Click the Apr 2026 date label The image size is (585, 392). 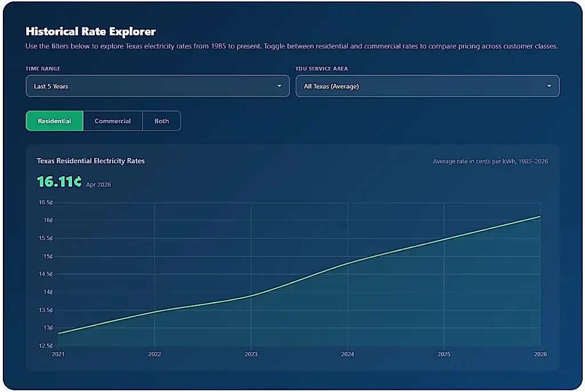98,184
